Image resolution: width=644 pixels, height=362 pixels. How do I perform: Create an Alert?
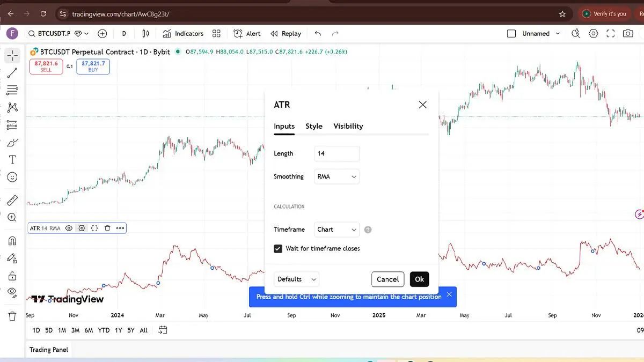pyautogui.click(x=247, y=33)
